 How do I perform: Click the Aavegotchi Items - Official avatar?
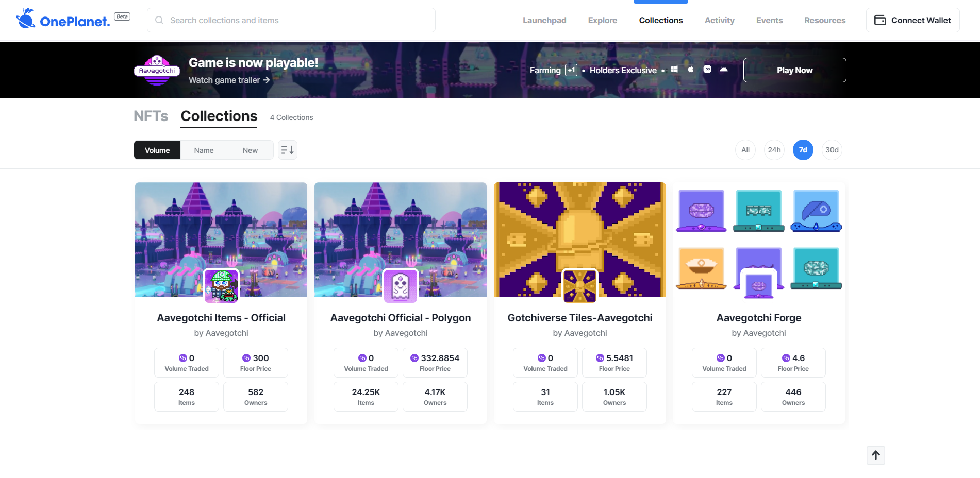point(221,286)
